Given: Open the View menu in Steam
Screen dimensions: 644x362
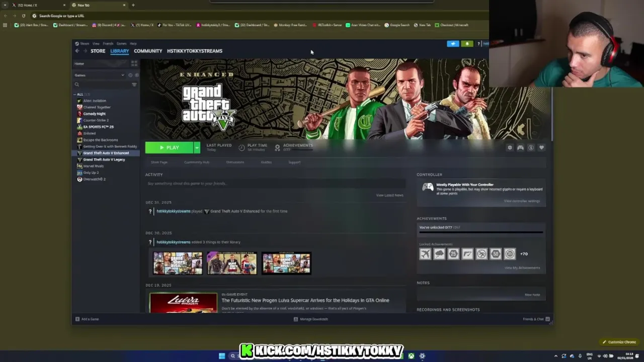Looking at the screenshot, I should coord(96,44).
